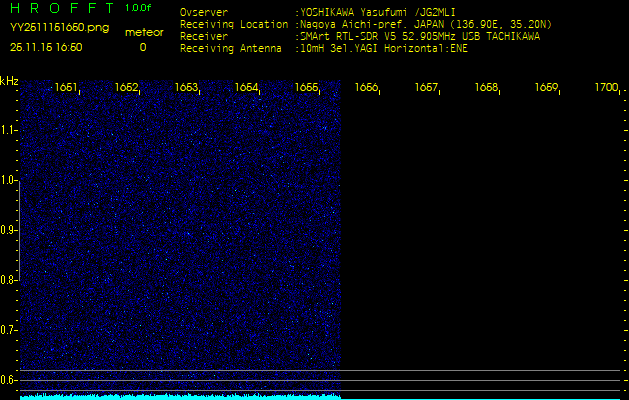Select the 1700 time marker
The height and width of the screenshot is (400, 629).
point(606,88)
